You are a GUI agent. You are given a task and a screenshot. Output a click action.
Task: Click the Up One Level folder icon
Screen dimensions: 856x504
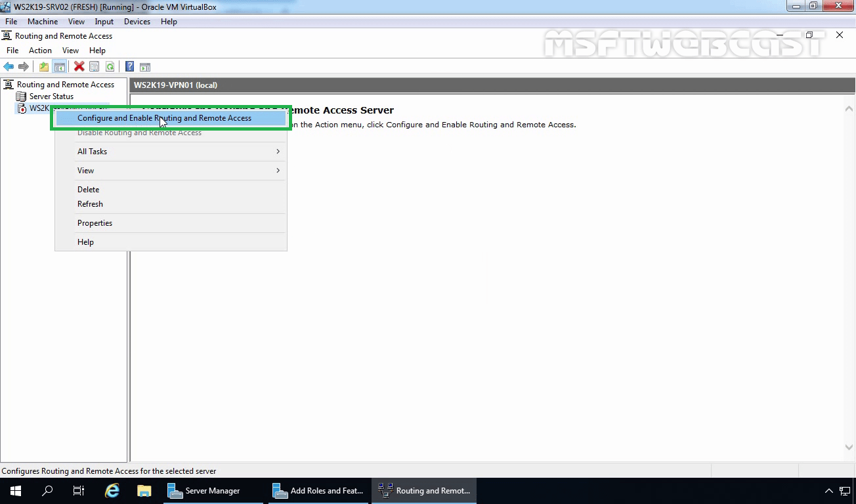pyautogui.click(x=44, y=66)
